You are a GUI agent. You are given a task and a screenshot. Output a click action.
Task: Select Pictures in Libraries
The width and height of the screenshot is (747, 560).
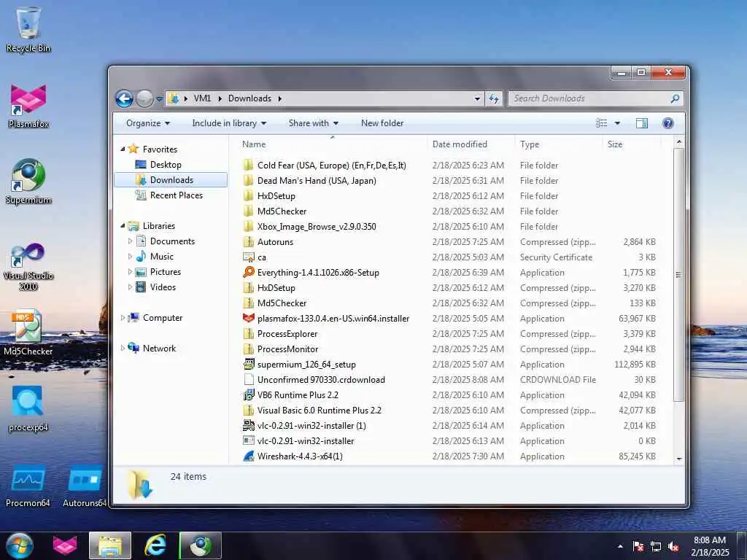(165, 272)
